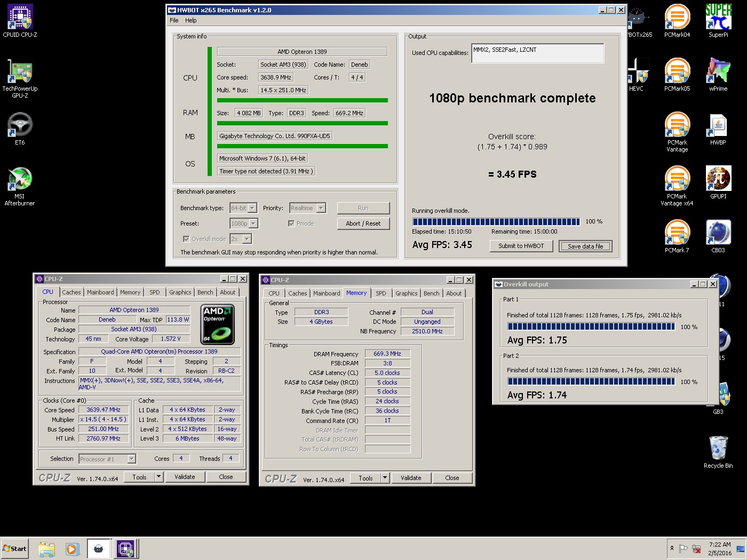
Task: Open HEVC desktop shortcut
Action: (x=638, y=75)
